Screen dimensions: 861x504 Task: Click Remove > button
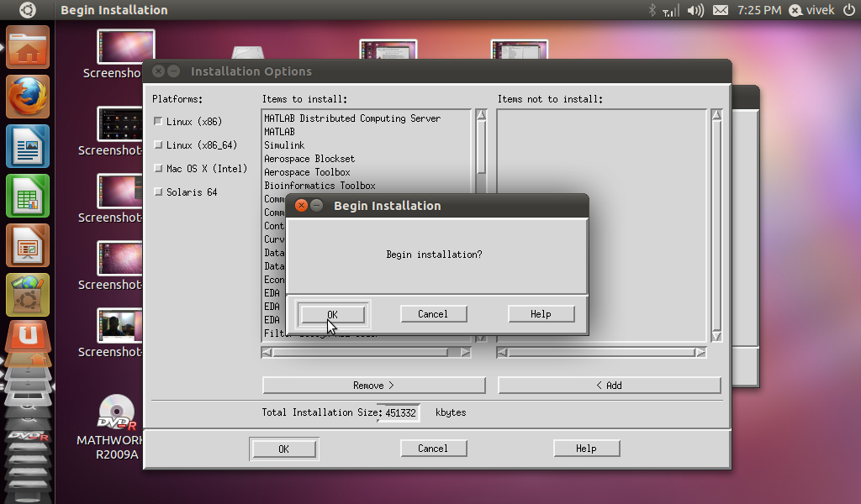click(373, 385)
